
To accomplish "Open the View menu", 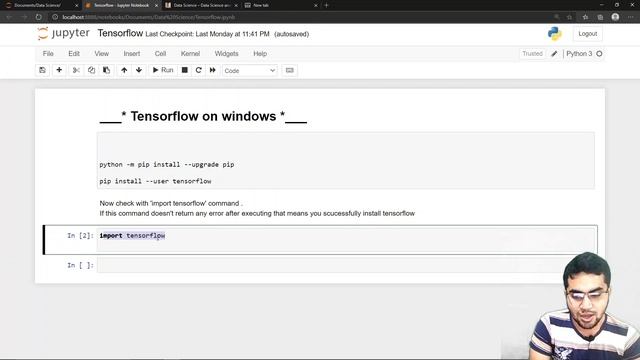I will tap(102, 53).
